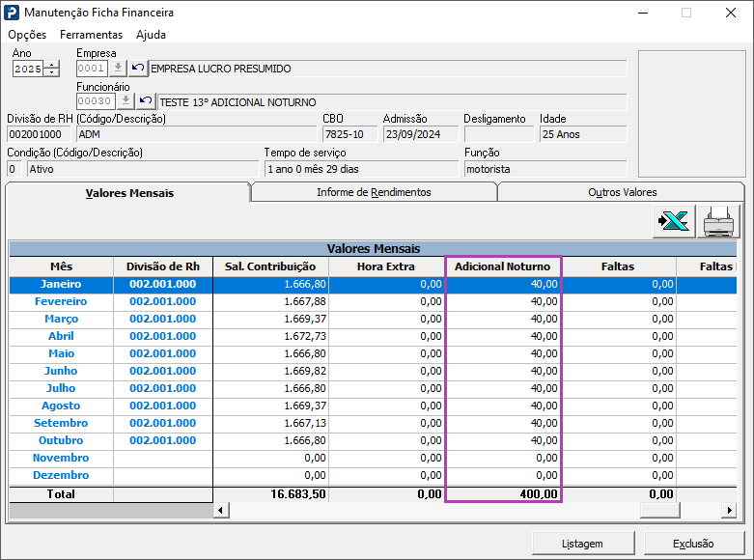This screenshot has height=560, width=754.
Task: Increase the Ano year with up stepper
Action: (51, 65)
